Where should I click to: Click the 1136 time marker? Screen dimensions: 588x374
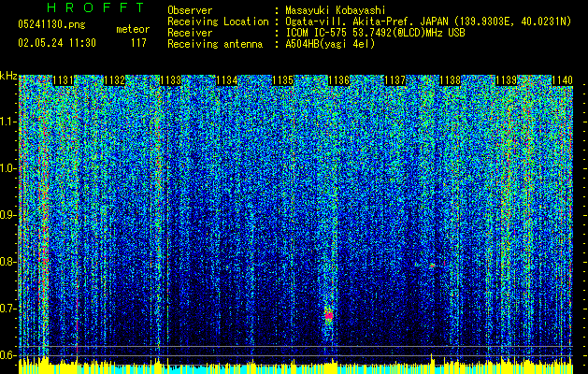click(338, 80)
